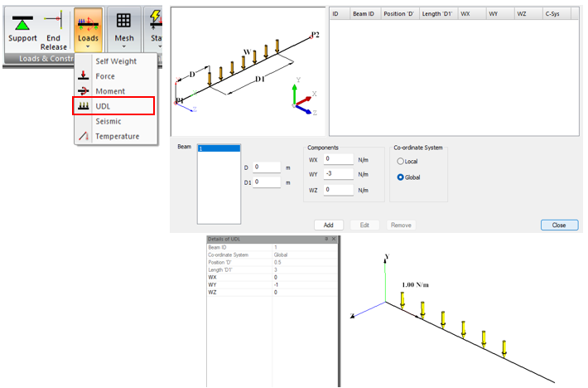Image resolution: width=588 pixels, height=388 pixels.
Task: Click the End Release icon
Action: click(x=53, y=22)
